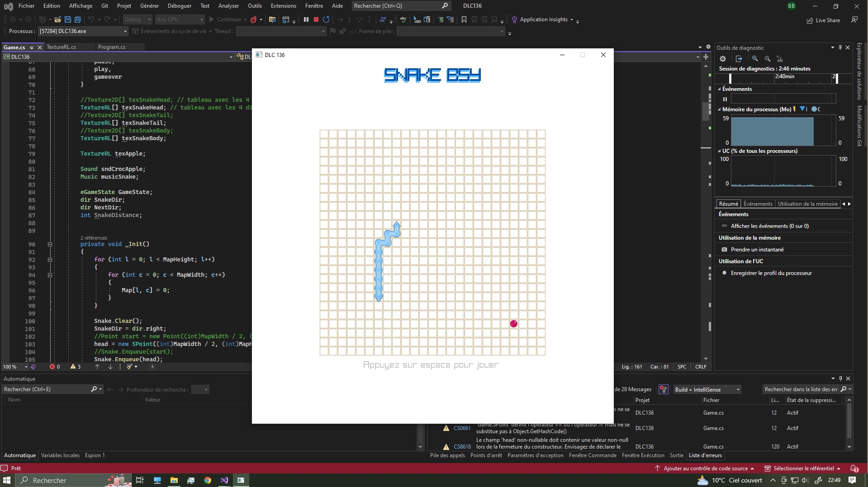Switch to Utilisation de la mémoire tab
This screenshot has height=487, width=868.
point(807,204)
